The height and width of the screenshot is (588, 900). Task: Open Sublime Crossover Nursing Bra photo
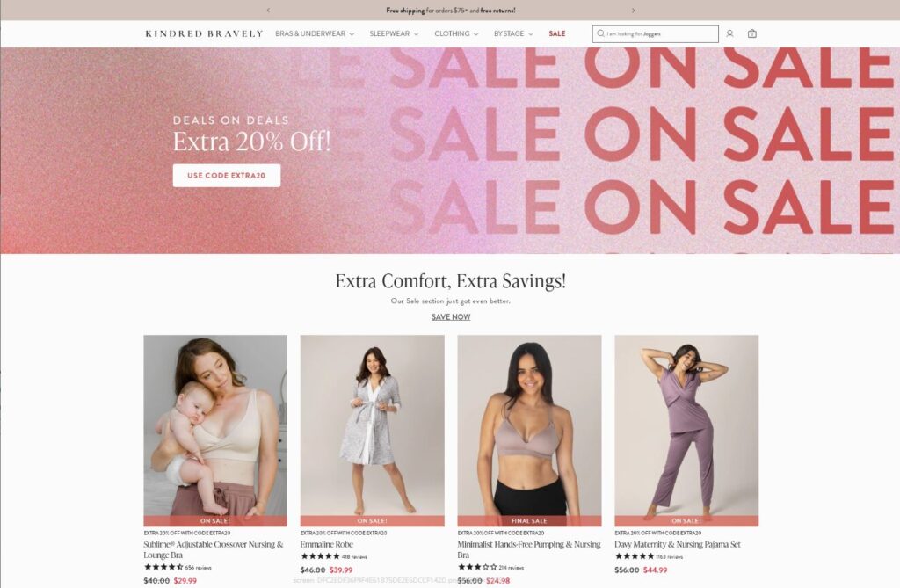point(215,431)
